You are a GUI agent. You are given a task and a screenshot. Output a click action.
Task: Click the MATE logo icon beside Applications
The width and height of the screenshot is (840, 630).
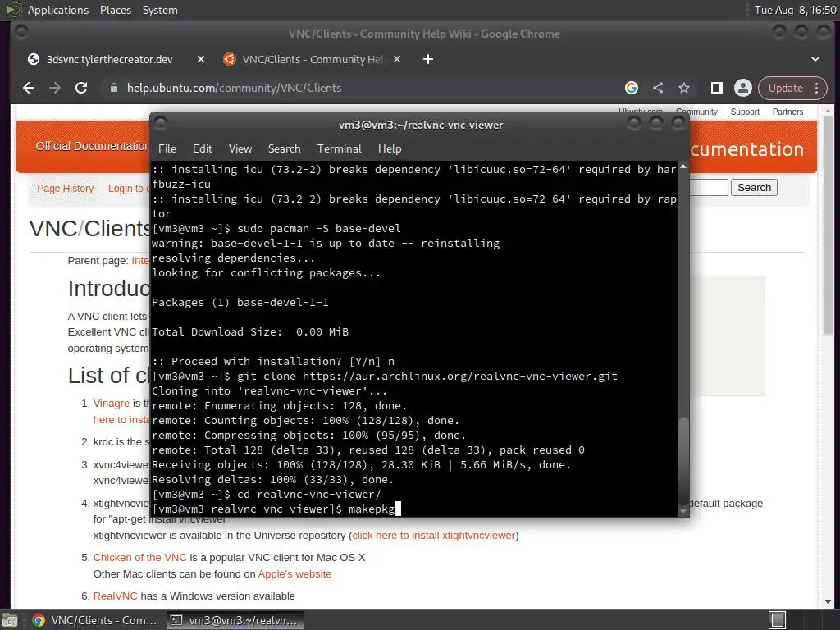click(x=13, y=10)
